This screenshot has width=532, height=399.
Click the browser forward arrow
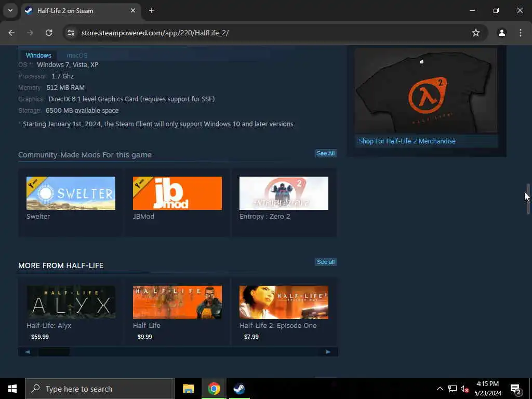point(30,33)
